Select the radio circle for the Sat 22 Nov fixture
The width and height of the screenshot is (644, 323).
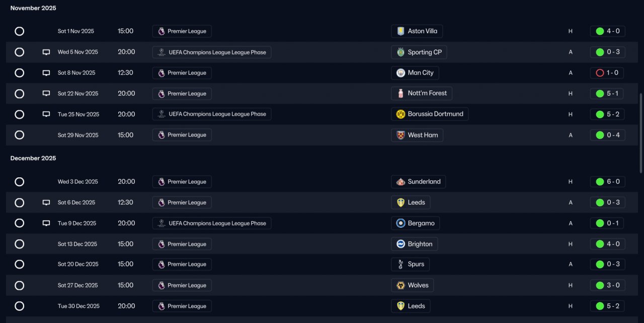pos(19,94)
